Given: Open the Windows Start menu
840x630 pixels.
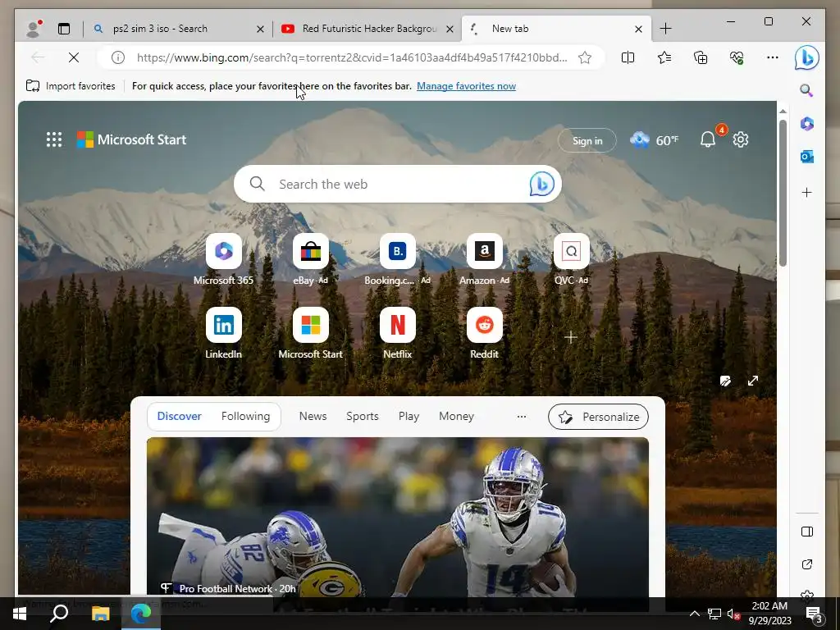Looking at the screenshot, I should point(20,613).
